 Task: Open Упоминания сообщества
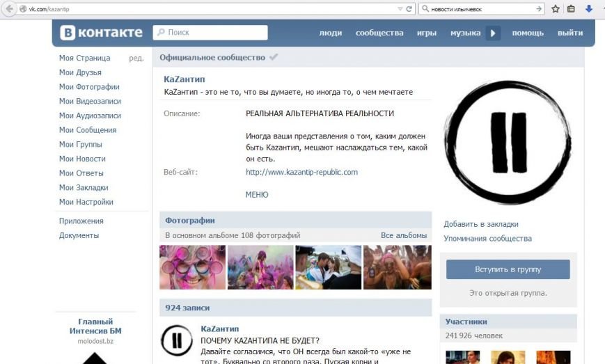[x=488, y=238]
